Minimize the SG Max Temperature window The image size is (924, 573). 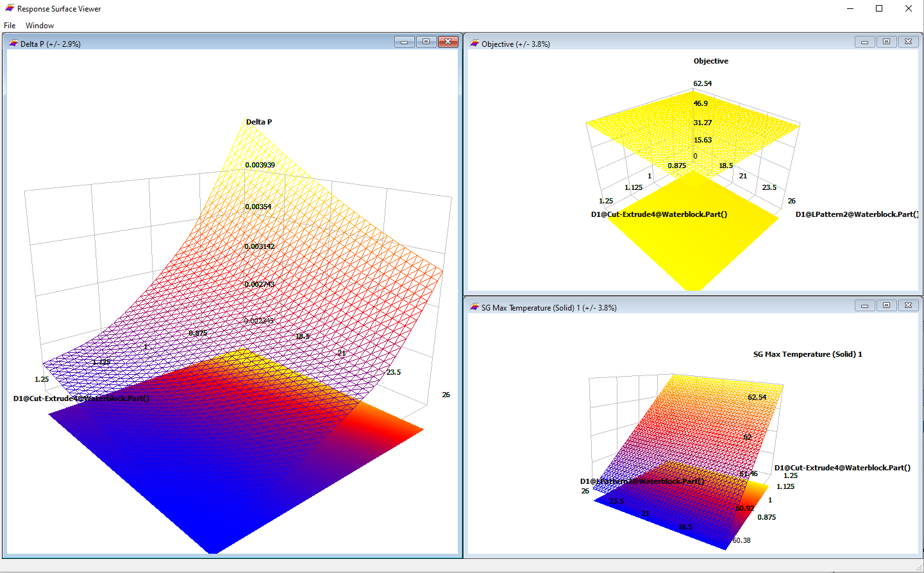click(x=864, y=305)
